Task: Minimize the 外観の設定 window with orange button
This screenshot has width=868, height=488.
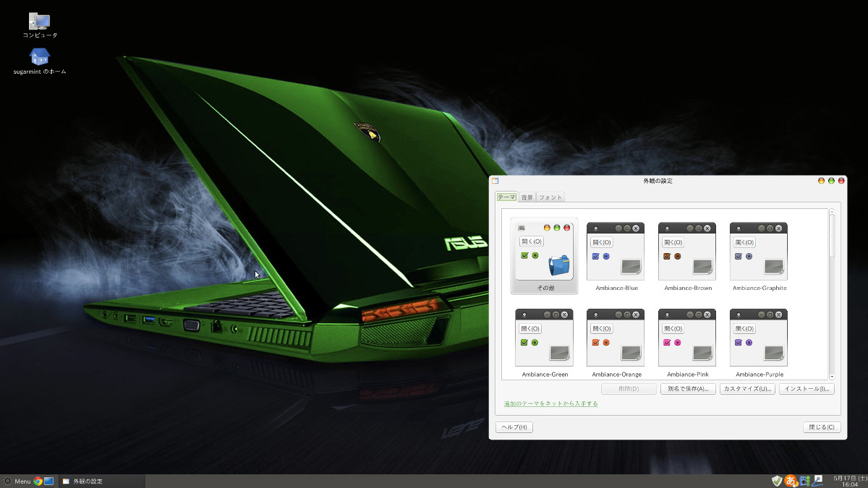Action: (x=821, y=181)
